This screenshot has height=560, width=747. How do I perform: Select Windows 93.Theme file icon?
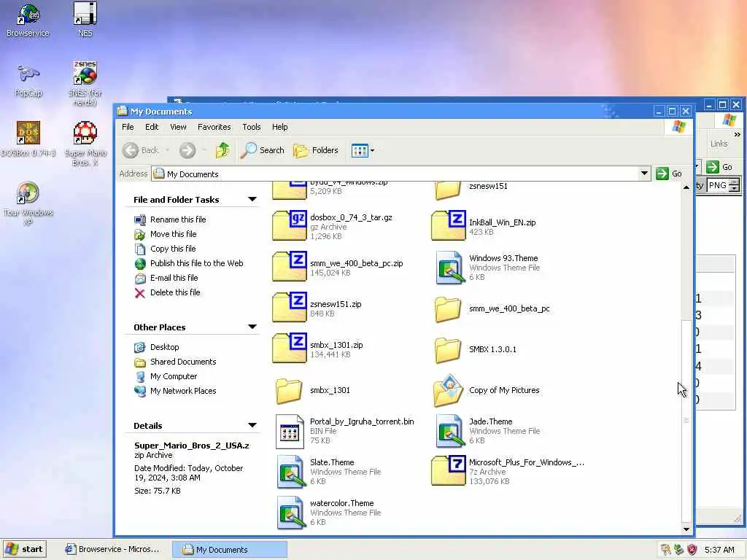(449, 267)
